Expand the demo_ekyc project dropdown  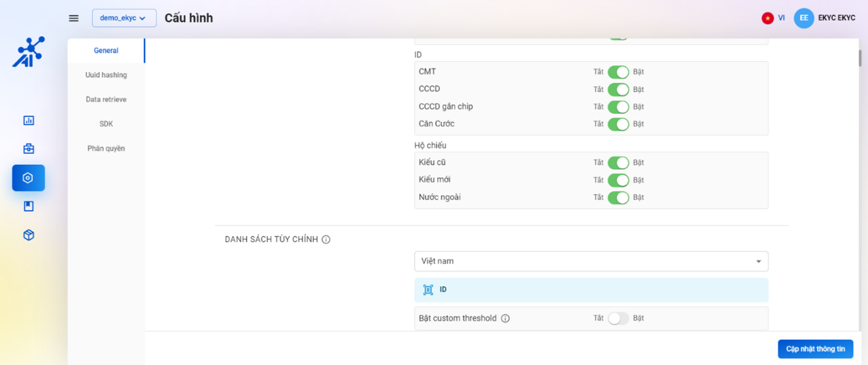[x=124, y=18]
